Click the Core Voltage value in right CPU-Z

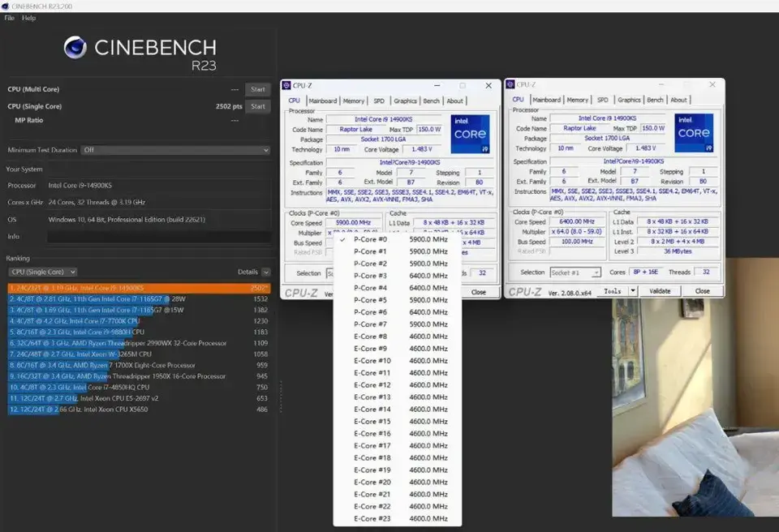[x=645, y=148]
